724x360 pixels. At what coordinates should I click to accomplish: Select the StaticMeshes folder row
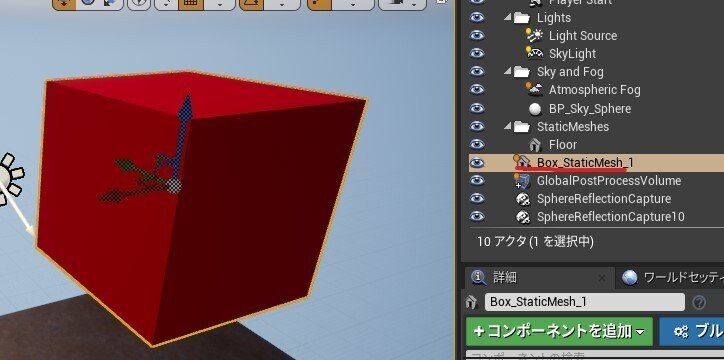click(x=596, y=126)
